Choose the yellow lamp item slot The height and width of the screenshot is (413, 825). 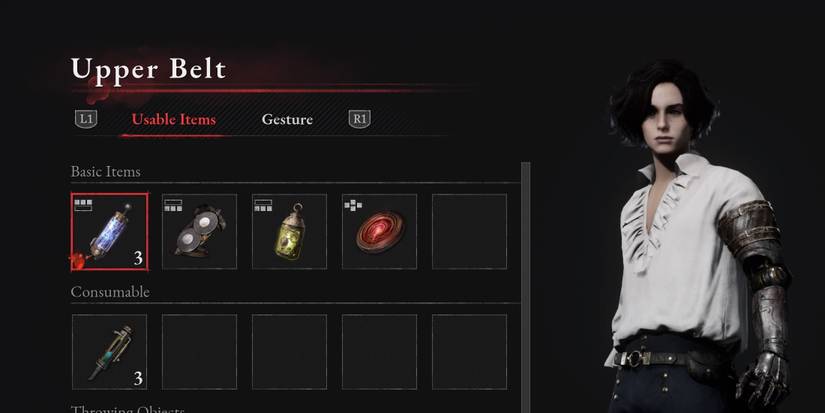(289, 231)
